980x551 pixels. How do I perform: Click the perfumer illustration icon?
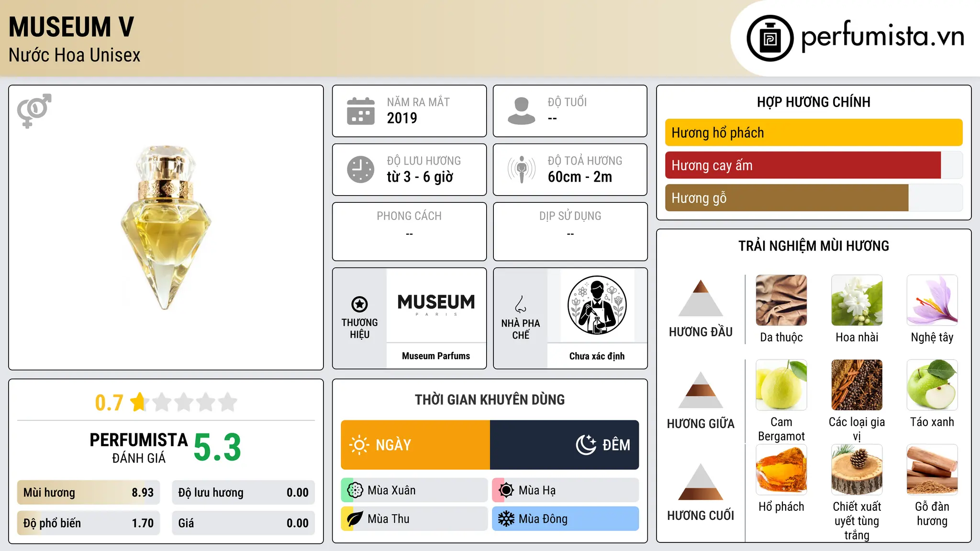[x=597, y=305]
